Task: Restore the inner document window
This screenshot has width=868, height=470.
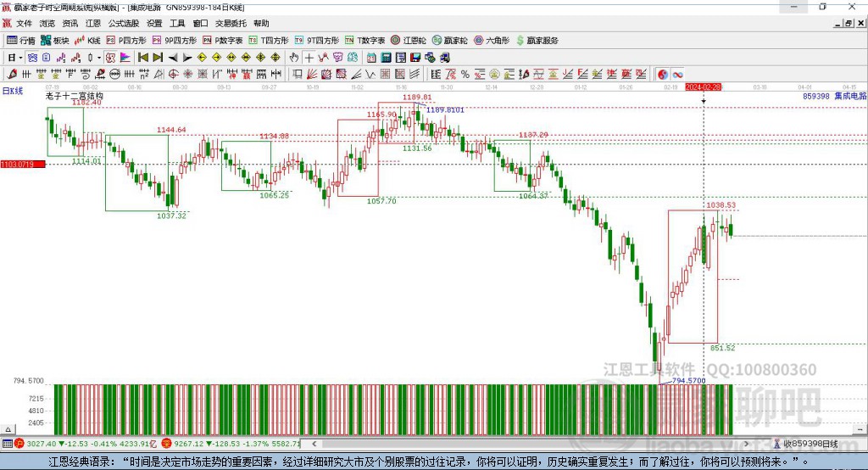Action: click(849, 23)
